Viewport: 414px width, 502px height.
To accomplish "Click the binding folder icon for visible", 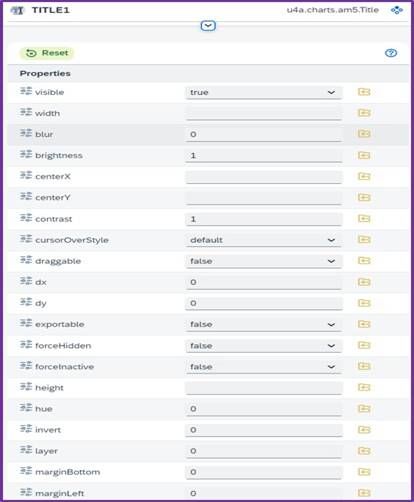I will coord(364,92).
